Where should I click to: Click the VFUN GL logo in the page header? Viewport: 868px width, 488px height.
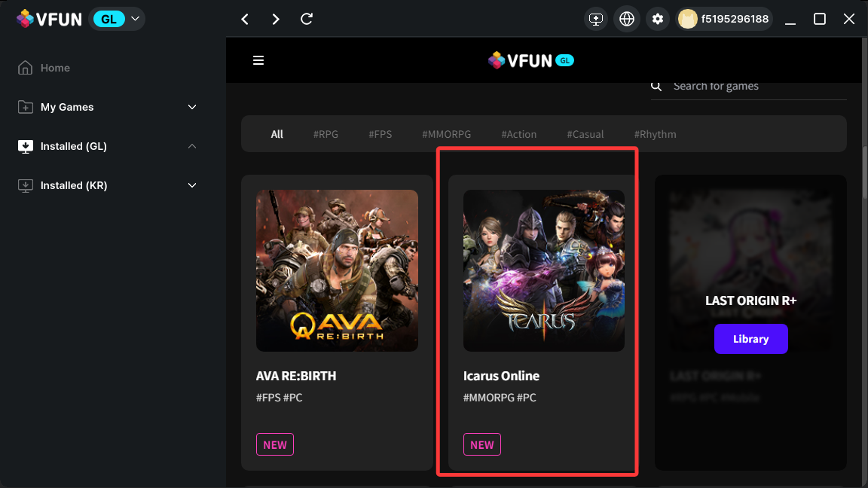coord(531,60)
